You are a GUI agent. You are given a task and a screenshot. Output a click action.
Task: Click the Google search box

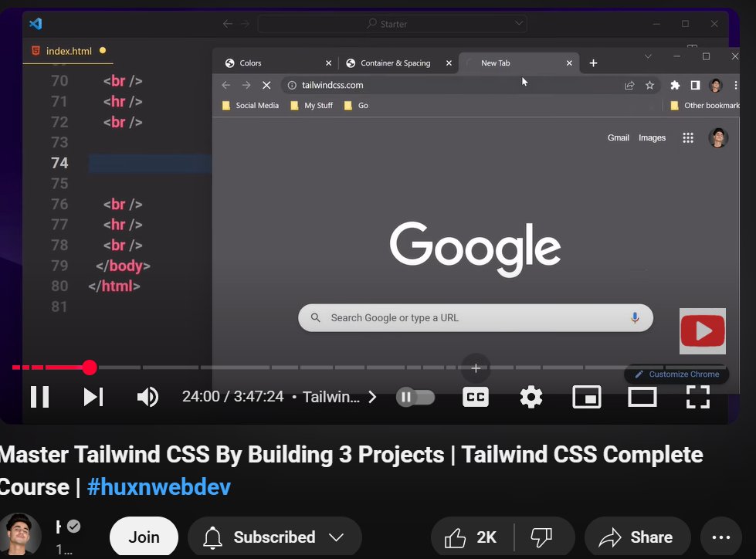[476, 317]
